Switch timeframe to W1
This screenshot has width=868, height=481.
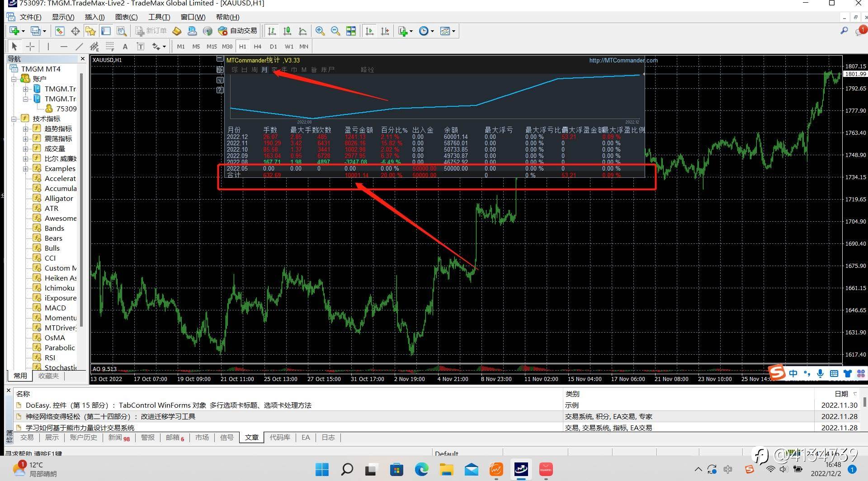[289, 46]
